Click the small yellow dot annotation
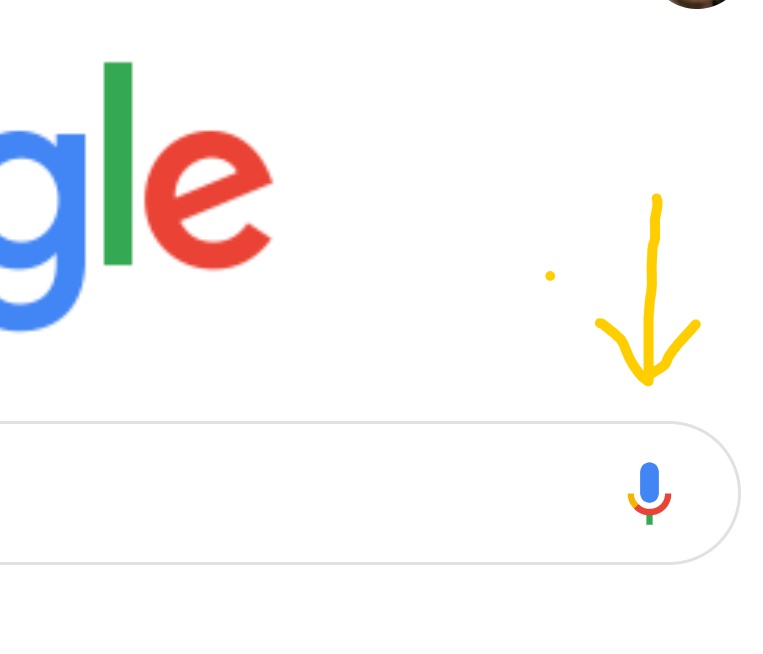This screenshot has width=763, height=654. (550, 276)
